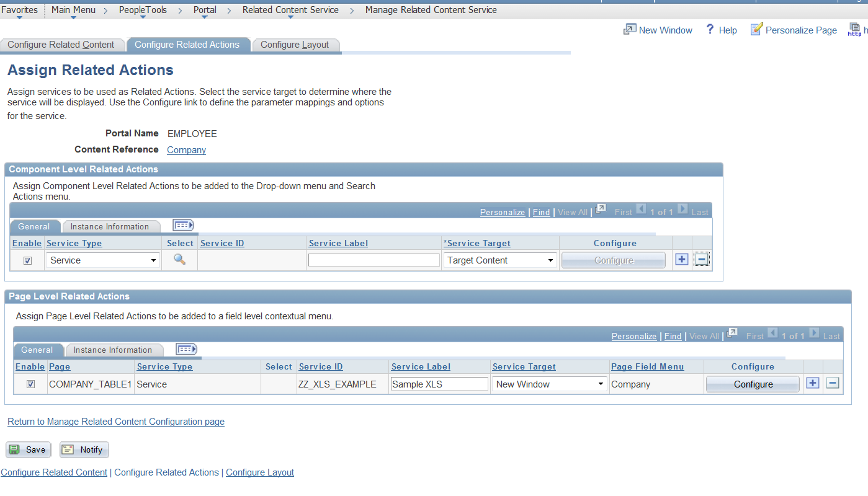The height and width of the screenshot is (496, 868).
Task: Uncheck Enable for the ZZ_XLS_EXAMPLE row
Action: click(x=30, y=383)
